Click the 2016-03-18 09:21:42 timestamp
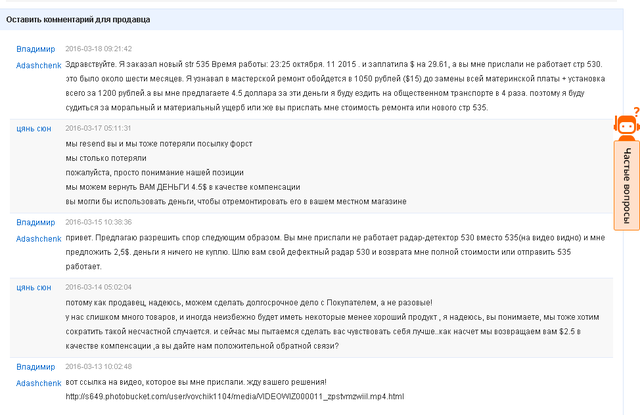This screenshot has width=640, height=415. point(98,49)
